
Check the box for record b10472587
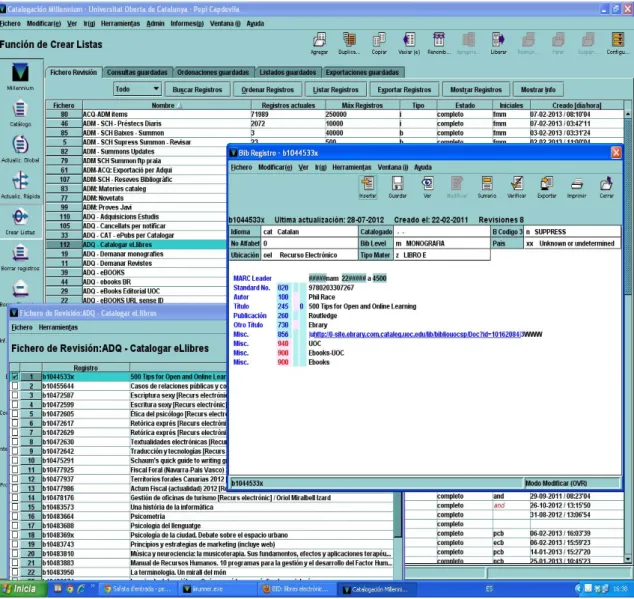(15, 395)
